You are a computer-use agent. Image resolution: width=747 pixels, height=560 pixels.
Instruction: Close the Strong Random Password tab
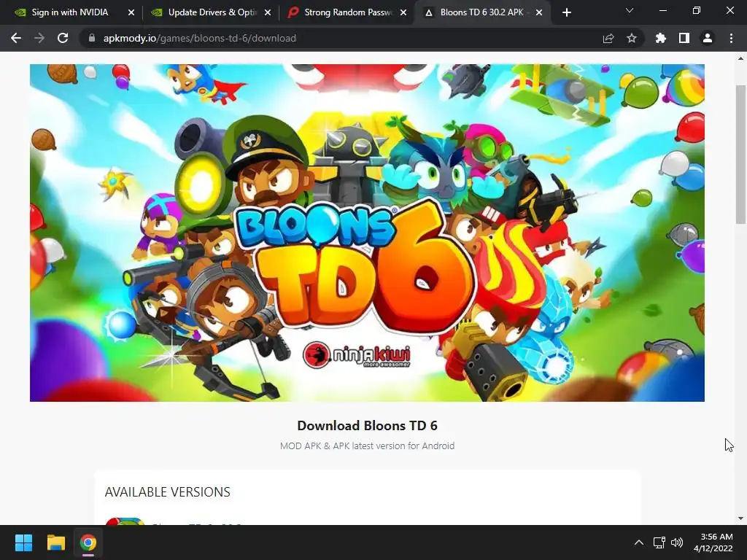[x=403, y=12]
